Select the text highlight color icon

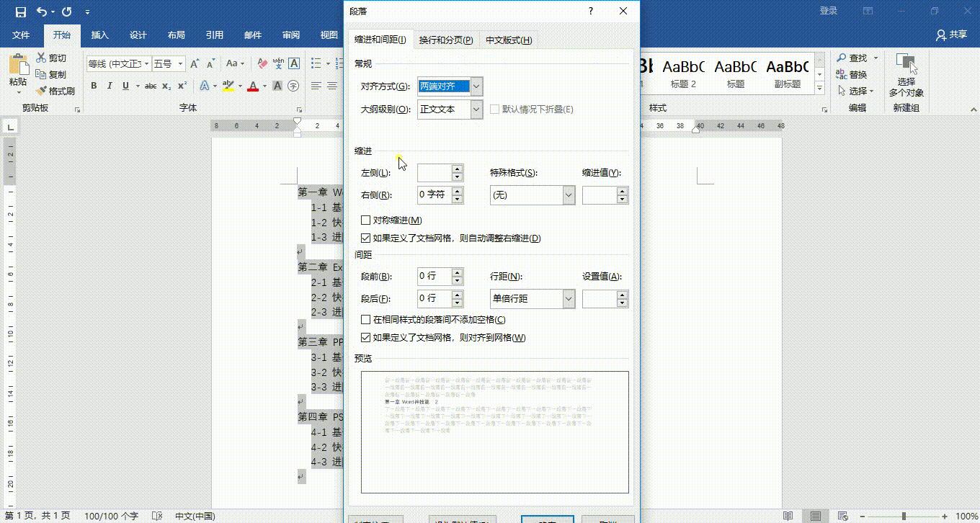(x=229, y=86)
